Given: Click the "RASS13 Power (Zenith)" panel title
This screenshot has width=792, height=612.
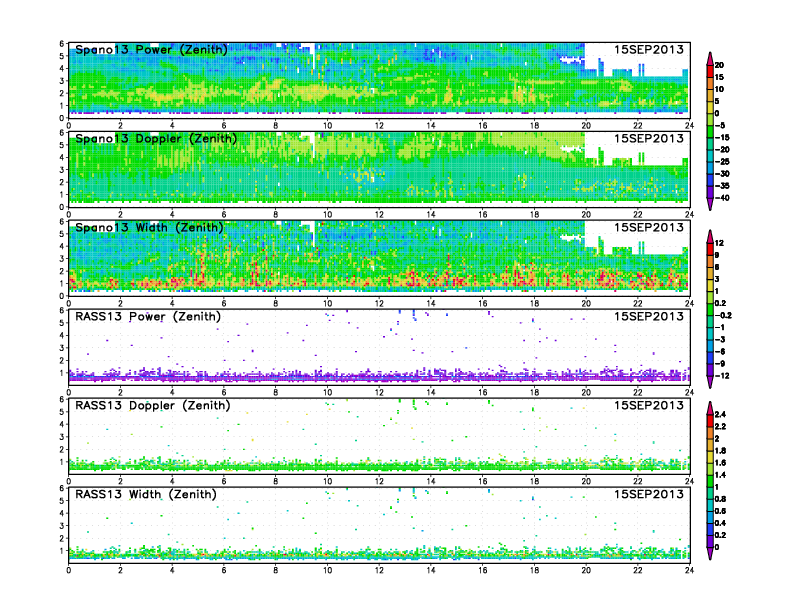Looking at the screenshot, I should [148, 317].
